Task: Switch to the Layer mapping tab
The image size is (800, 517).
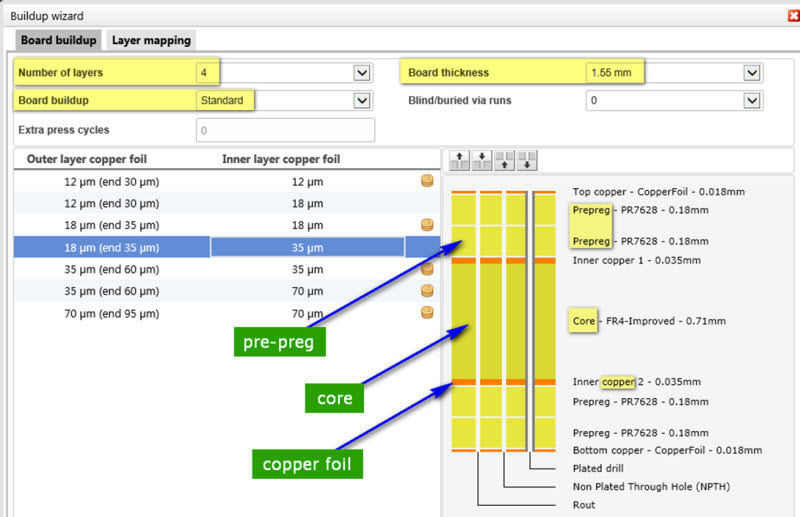Action: tap(151, 40)
